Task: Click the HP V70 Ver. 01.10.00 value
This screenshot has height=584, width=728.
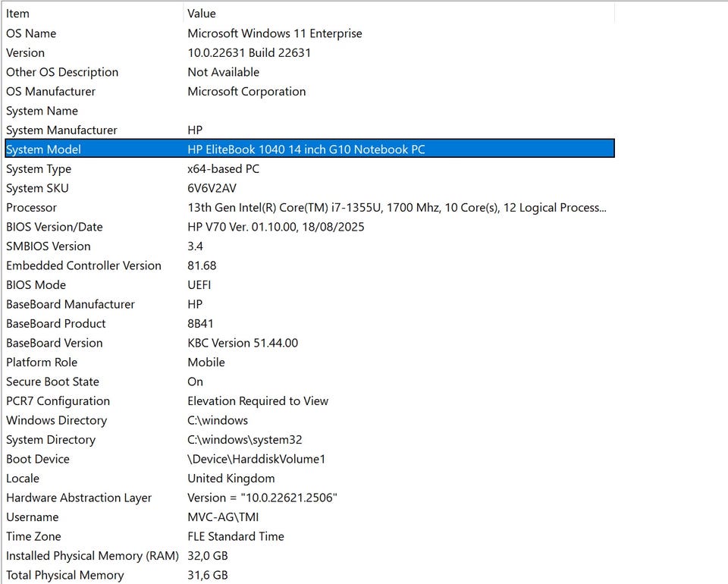Action: pyautogui.click(x=276, y=227)
